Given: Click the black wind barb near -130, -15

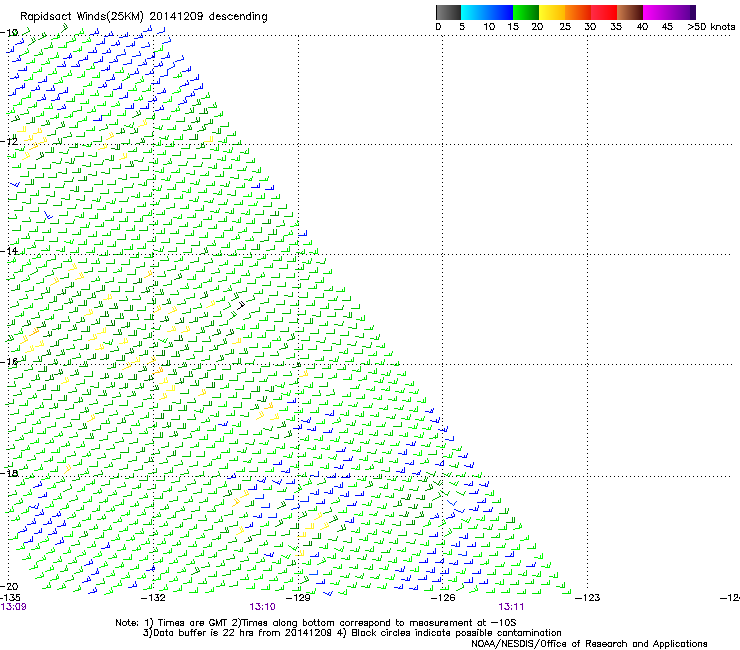Looking at the screenshot, I should click(241, 304).
